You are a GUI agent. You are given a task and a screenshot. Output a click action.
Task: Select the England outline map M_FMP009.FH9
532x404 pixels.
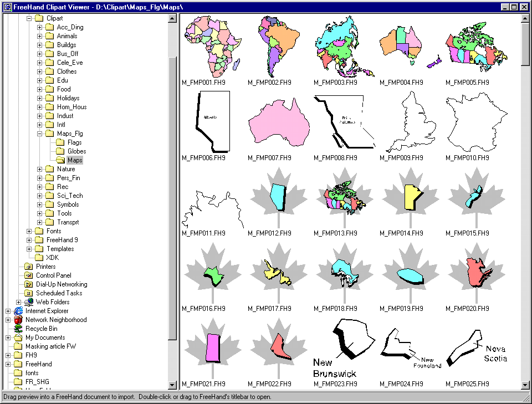410,121
